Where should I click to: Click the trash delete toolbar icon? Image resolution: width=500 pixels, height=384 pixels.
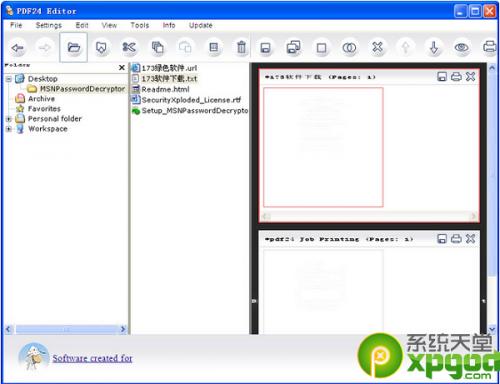pos(242,48)
